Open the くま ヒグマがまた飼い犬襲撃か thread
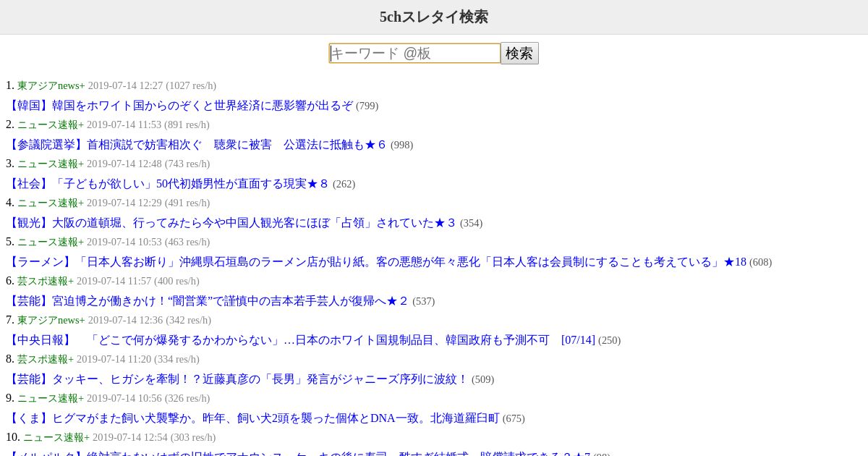Screen dimensions: 868x456 [x=252, y=418]
